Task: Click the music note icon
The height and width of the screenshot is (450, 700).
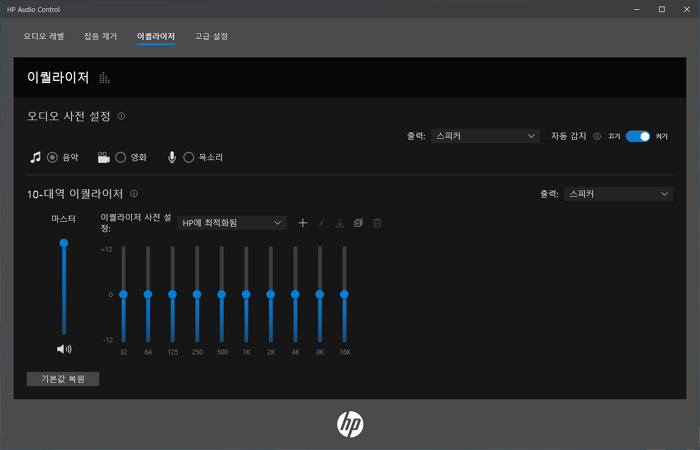Action: tap(35, 157)
